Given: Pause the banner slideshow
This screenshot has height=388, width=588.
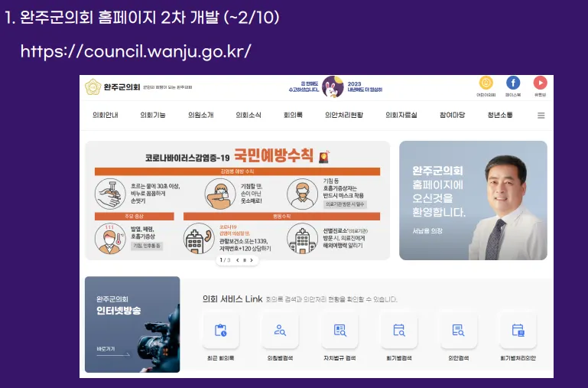Looking at the screenshot, I should tap(245, 260).
